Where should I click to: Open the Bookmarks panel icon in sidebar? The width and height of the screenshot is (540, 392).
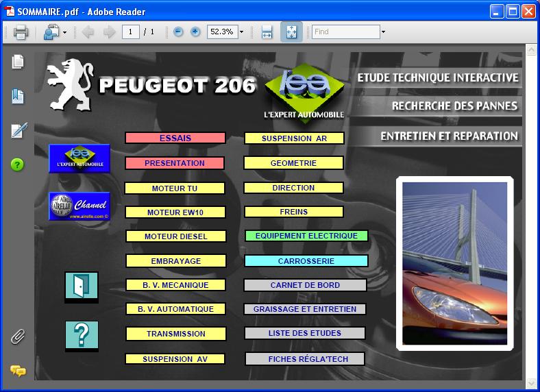(18, 96)
